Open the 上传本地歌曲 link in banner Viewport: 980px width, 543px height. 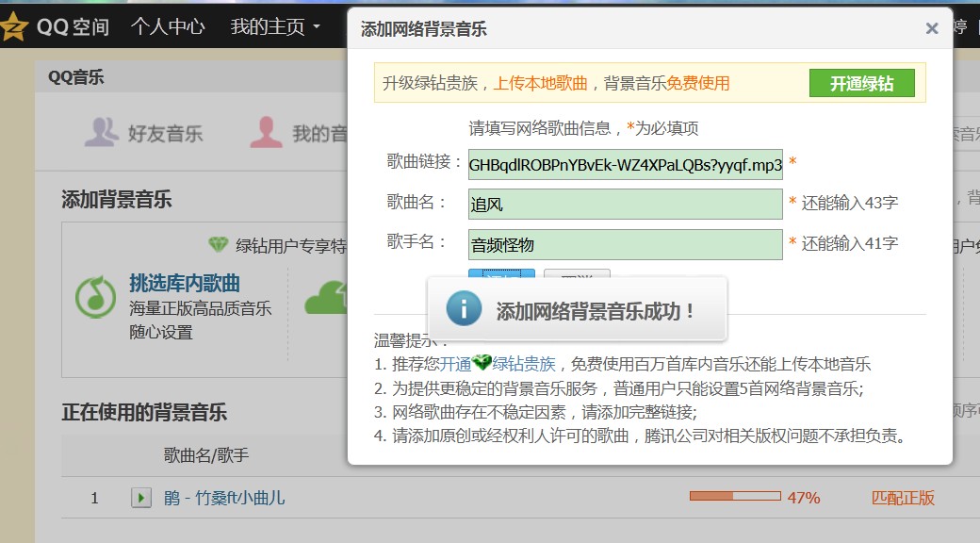541,83
